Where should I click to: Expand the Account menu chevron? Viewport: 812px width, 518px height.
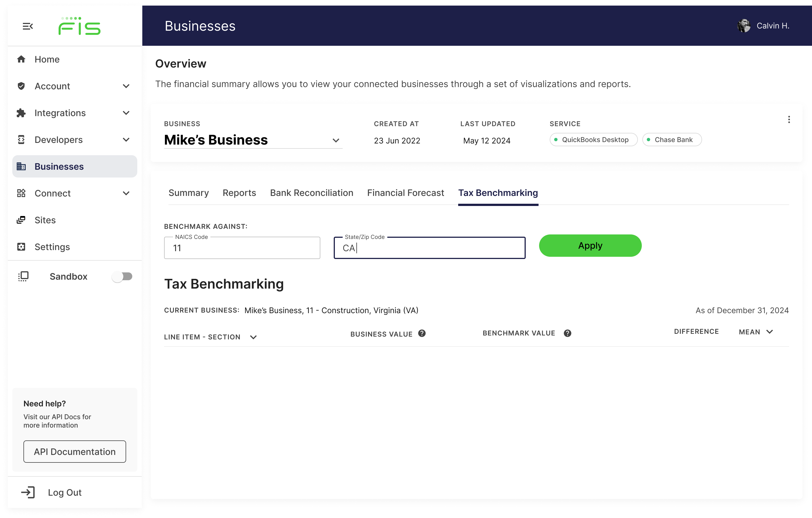coord(126,86)
